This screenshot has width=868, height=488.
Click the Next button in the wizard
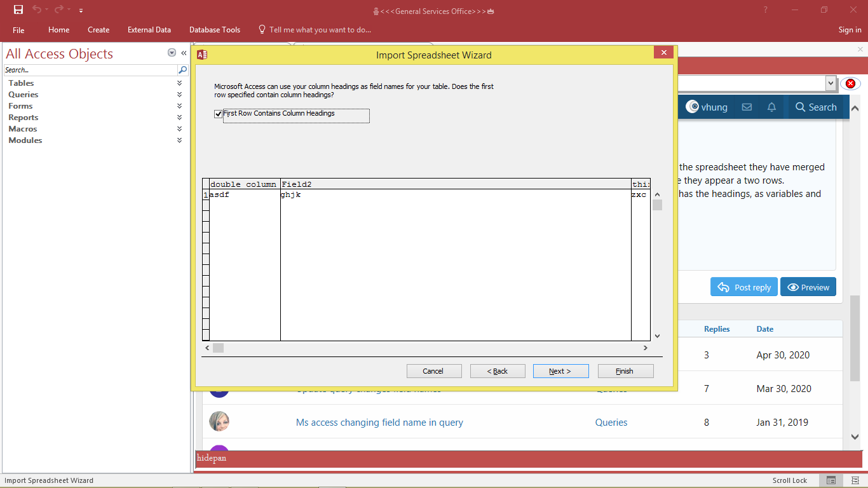click(x=560, y=371)
